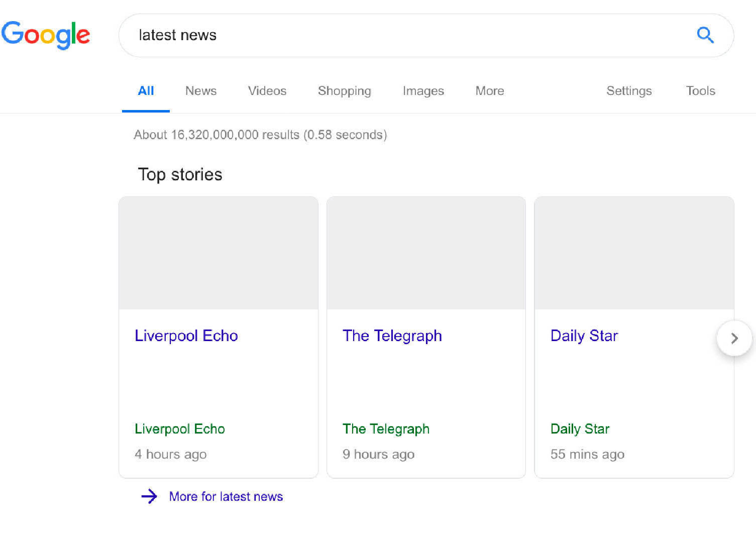
Task: Open the Tools options
Action: click(x=700, y=91)
